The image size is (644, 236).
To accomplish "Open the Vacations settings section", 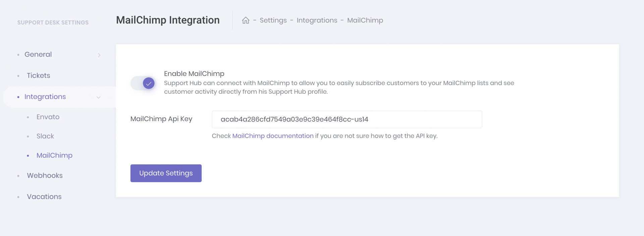I will tap(44, 196).
